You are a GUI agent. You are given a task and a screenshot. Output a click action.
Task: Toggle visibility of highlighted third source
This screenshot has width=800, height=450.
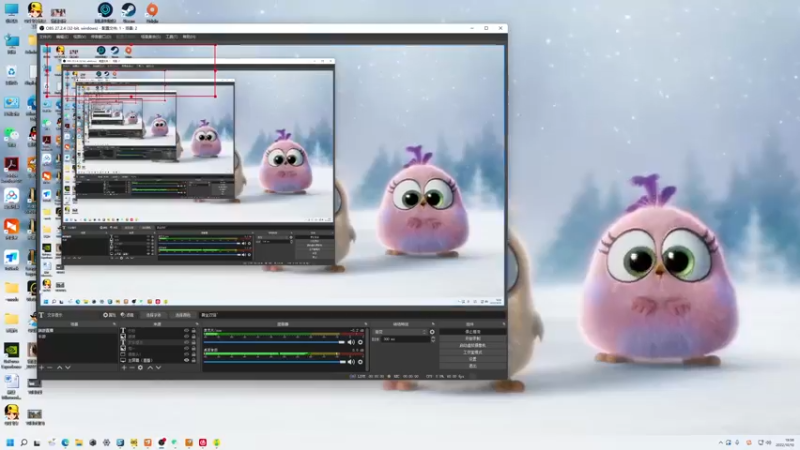187,342
